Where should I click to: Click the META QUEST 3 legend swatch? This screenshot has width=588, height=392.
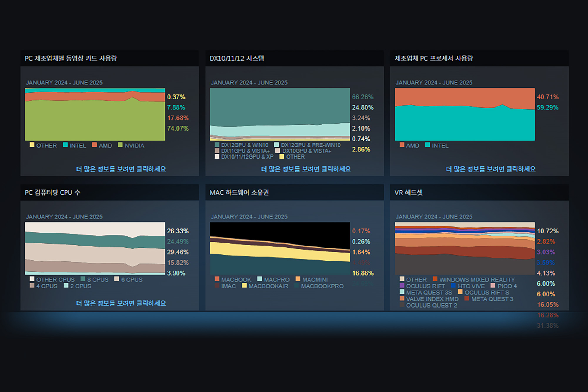[x=467, y=298]
